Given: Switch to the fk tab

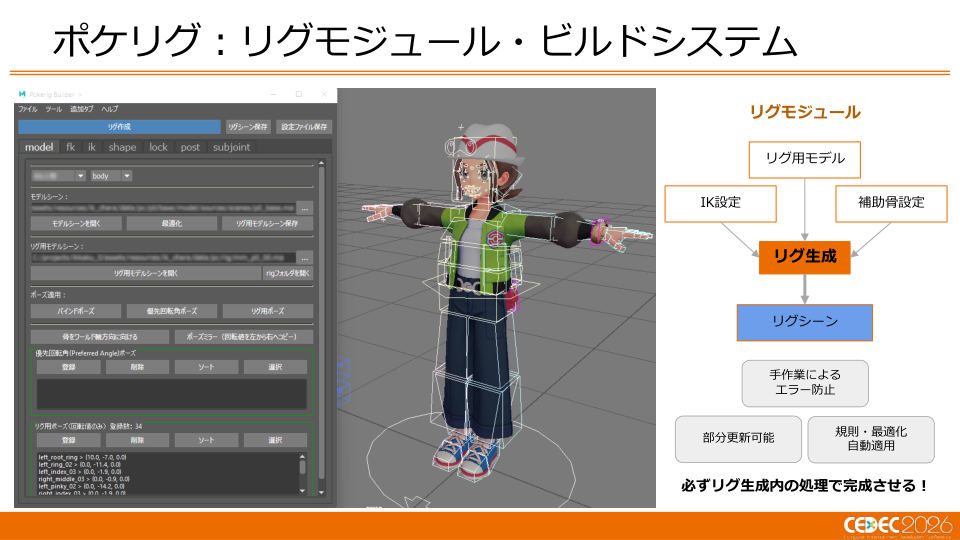Looking at the screenshot, I should coord(70,147).
